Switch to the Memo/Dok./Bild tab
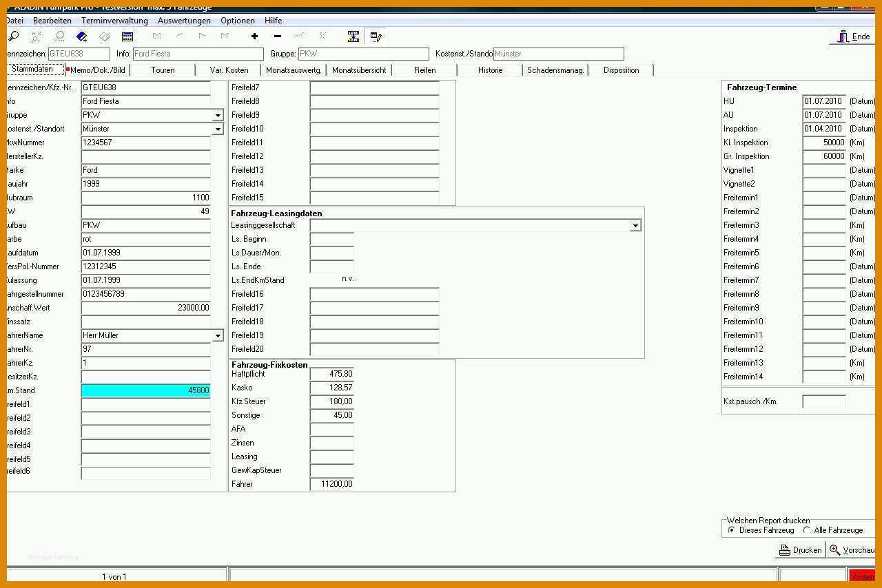882x588 pixels. [x=98, y=70]
